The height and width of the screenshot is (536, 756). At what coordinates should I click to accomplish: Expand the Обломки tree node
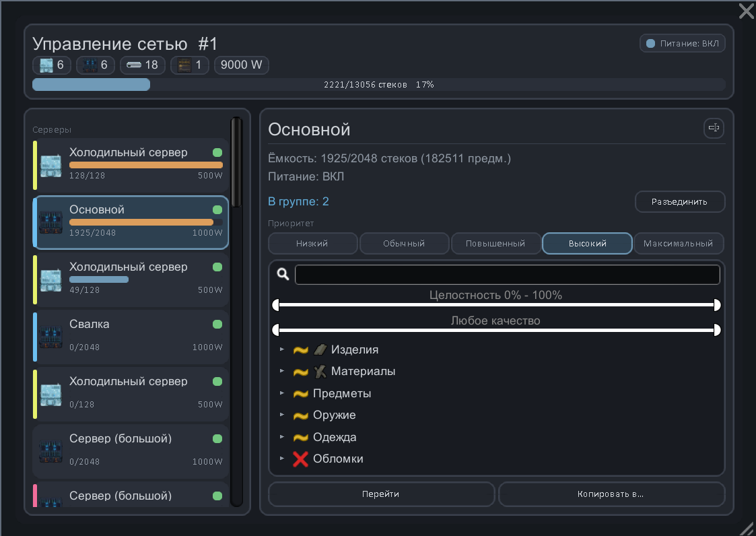click(x=282, y=459)
